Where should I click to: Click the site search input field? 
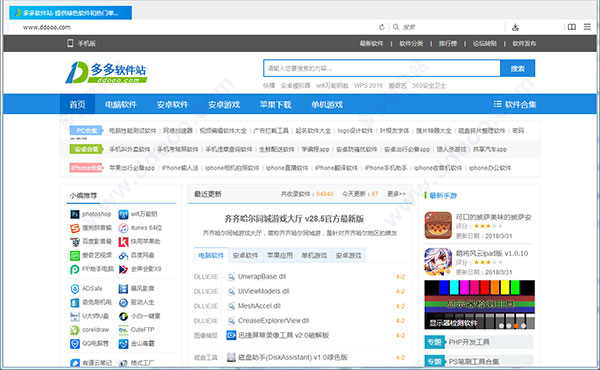click(382, 68)
